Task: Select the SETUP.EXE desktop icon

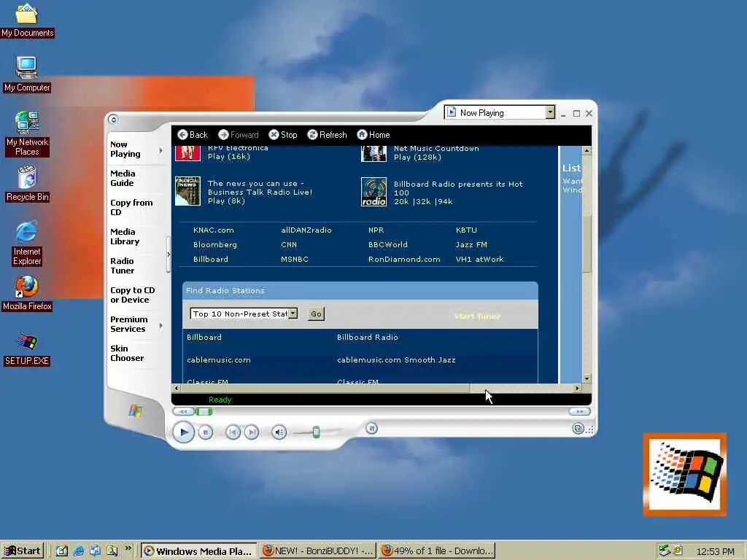Action: 27,349
